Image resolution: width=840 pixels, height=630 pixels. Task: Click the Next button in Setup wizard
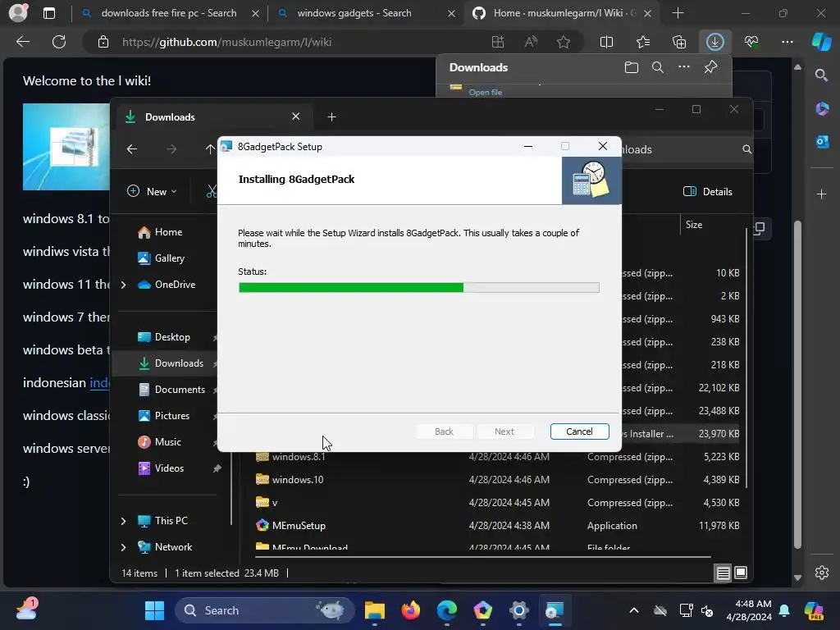[504, 431]
